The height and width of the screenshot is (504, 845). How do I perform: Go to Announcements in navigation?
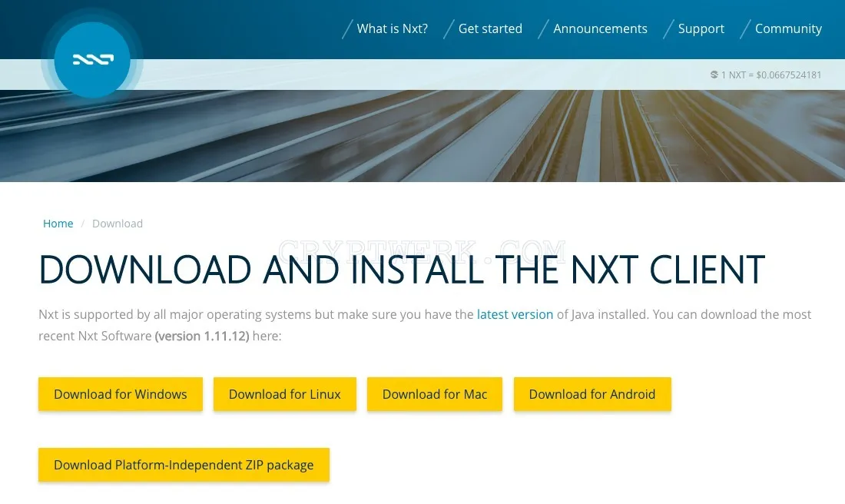600,28
